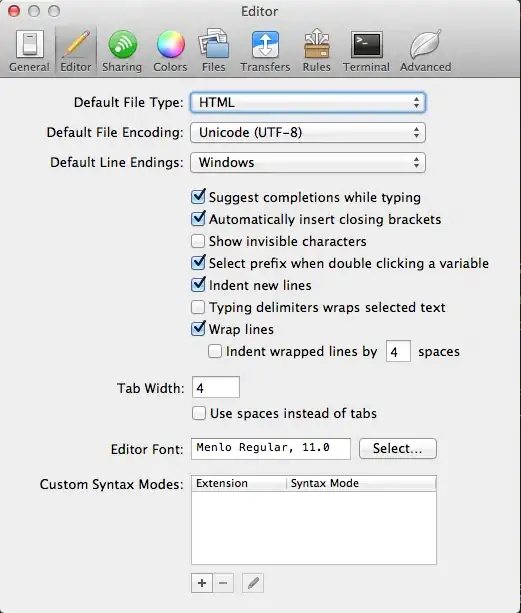Click the Tab Width input field
The width and height of the screenshot is (521, 613).
point(216,387)
